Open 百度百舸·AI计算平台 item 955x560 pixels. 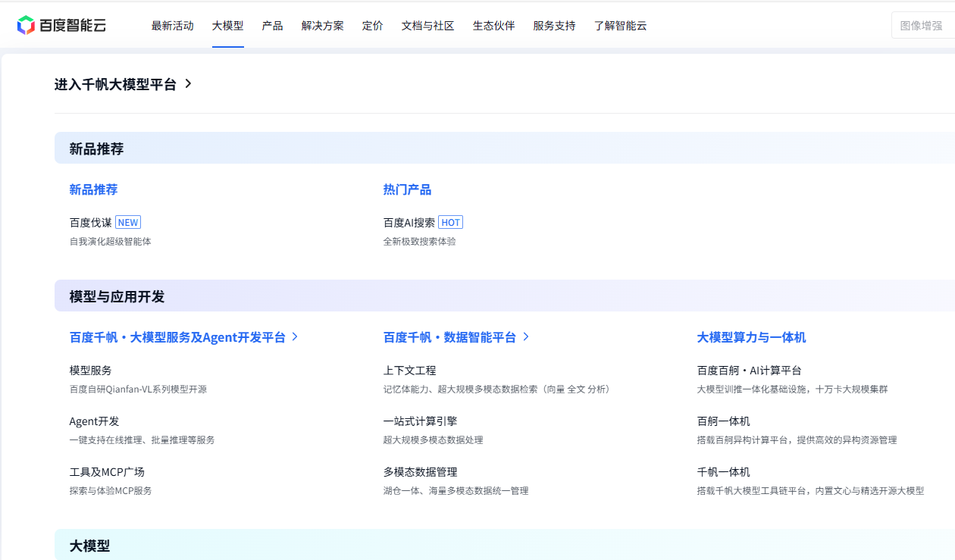coord(750,371)
